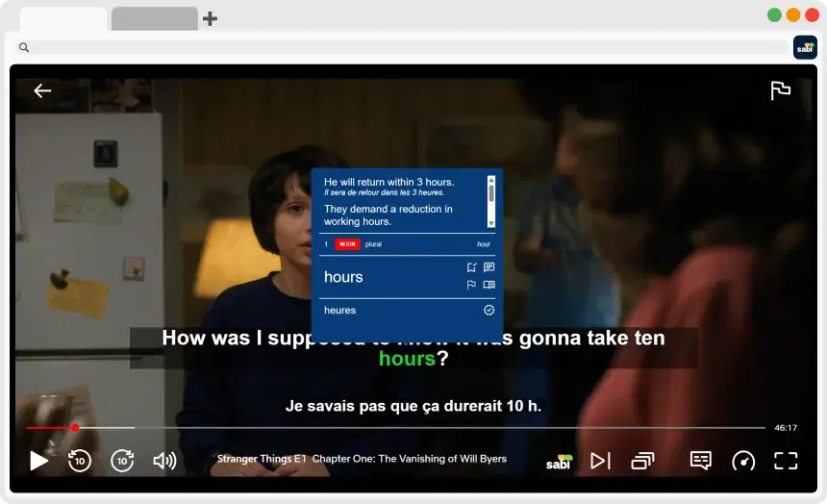827x504 pixels.
Task: Switch to the second gray browser tab
Action: pyautogui.click(x=155, y=19)
